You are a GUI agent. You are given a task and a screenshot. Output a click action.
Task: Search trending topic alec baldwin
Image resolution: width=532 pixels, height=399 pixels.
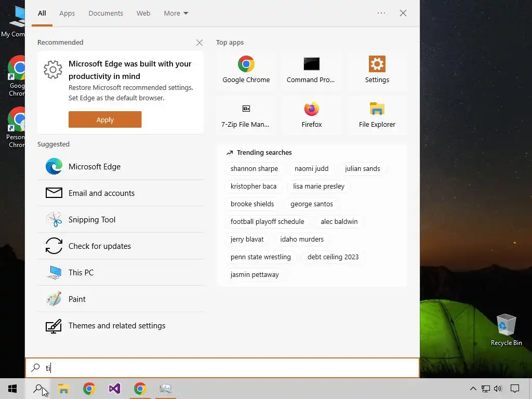(x=339, y=221)
